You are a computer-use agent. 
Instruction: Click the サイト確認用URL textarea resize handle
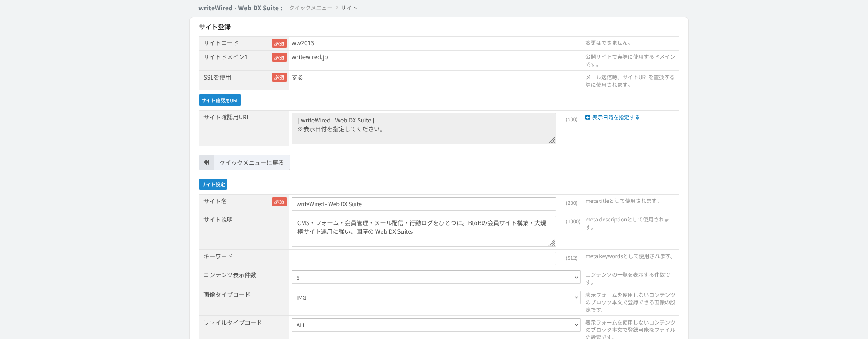552,141
